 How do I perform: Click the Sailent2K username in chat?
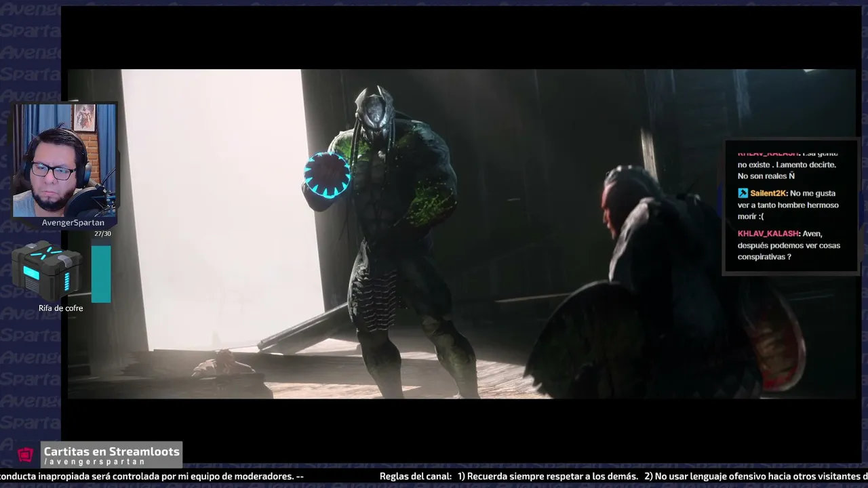pos(769,193)
